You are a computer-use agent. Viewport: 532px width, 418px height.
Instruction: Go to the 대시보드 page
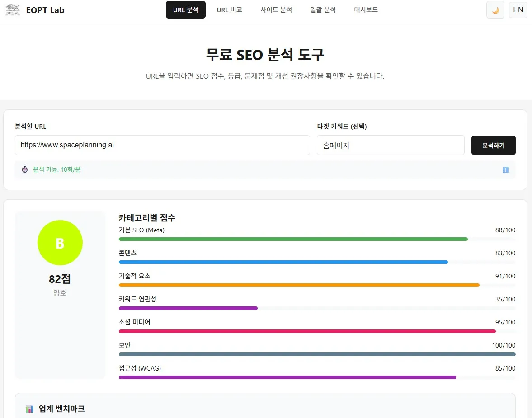point(366,9)
